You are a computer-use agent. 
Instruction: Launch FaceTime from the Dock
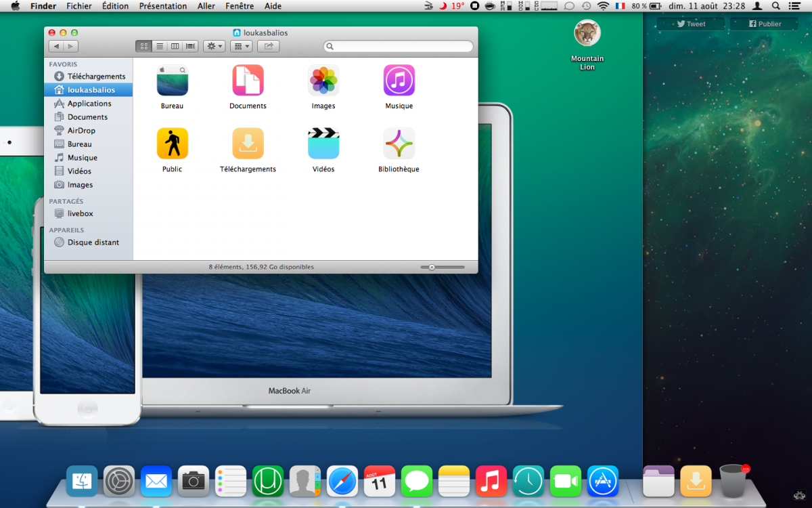tap(566, 482)
